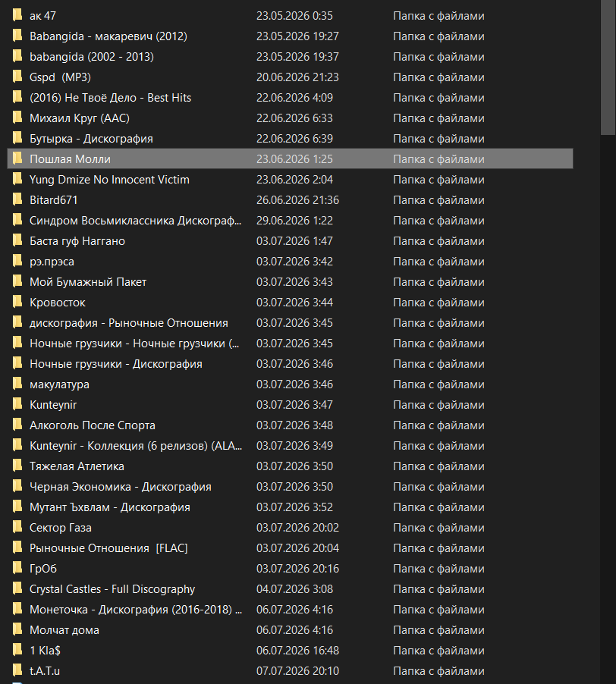Click "Папка с файлами" in the Кровосток row
The height and width of the screenshot is (684, 616).
[x=439, y=303]
